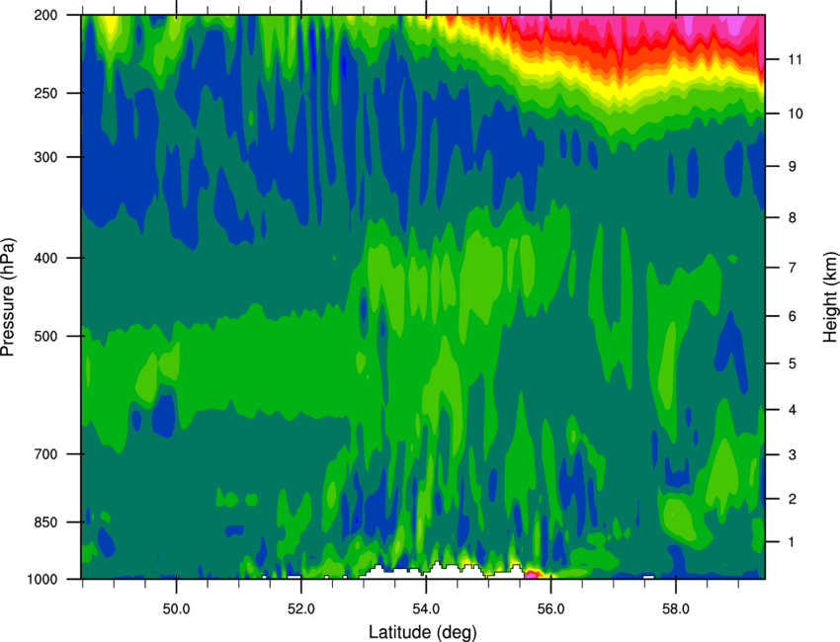Click pressure tick label 200
Screen dimensions: 840x642
point(45,15)
